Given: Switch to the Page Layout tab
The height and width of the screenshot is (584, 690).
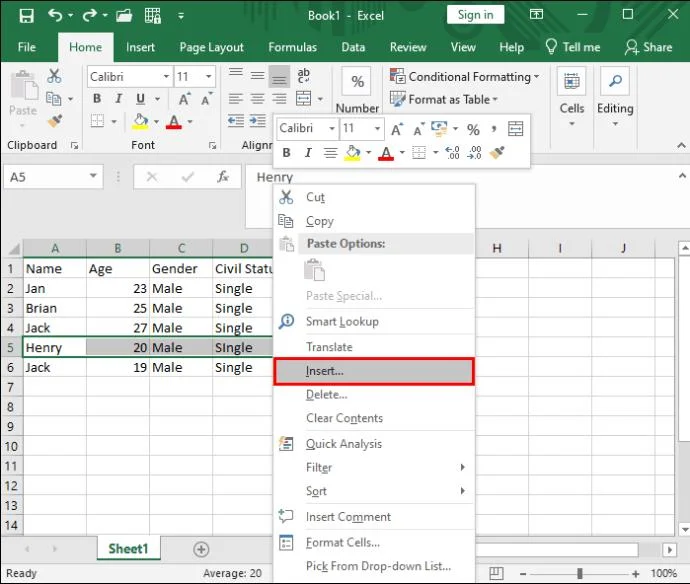Looking at the screenshot, I should tap(211, 47).
